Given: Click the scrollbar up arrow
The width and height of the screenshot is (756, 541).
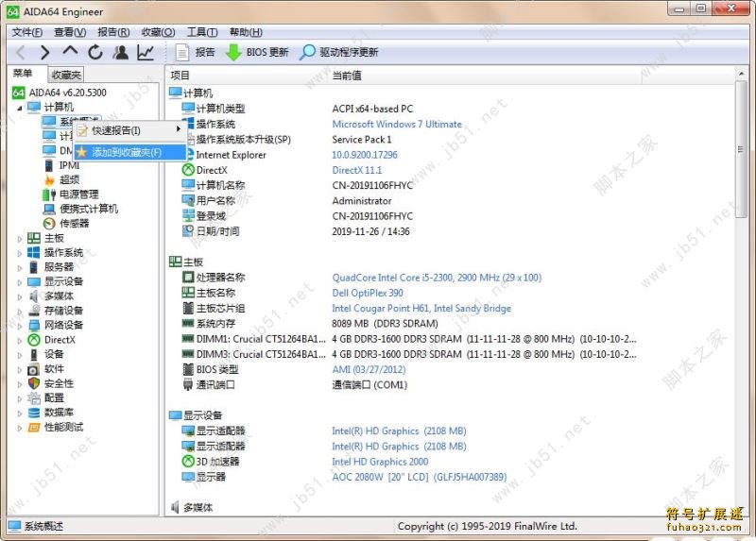Looking at the screenshot, I should [741, 74].
